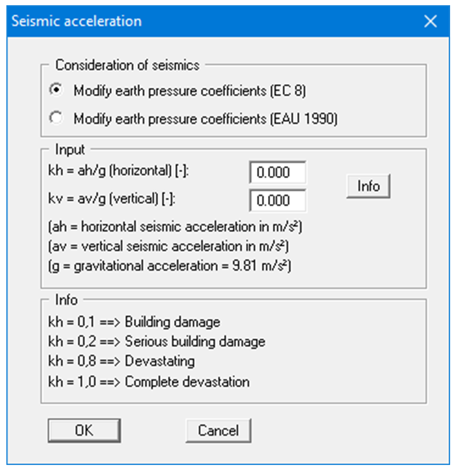The image size is (453, 476).
Task: Open the Info button next to input fields
Action: tap(368, 186)
